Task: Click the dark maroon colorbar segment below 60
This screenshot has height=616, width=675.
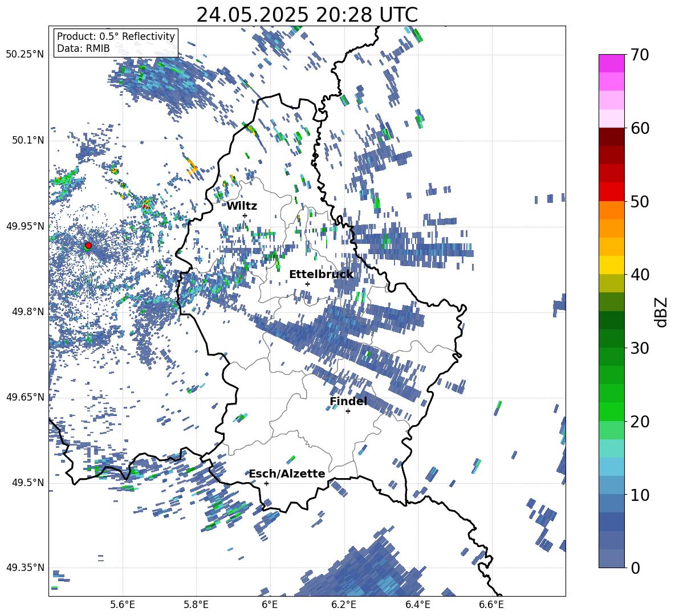Action: 611,137
